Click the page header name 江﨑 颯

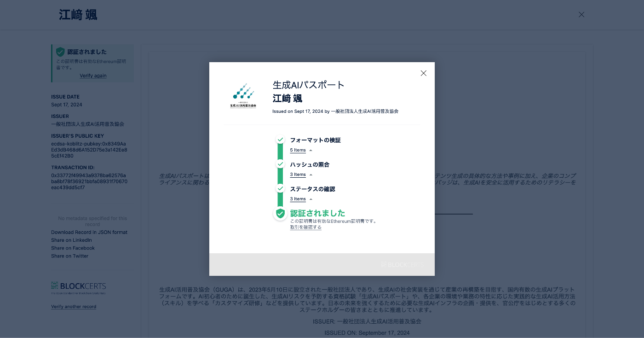point(78,15)
